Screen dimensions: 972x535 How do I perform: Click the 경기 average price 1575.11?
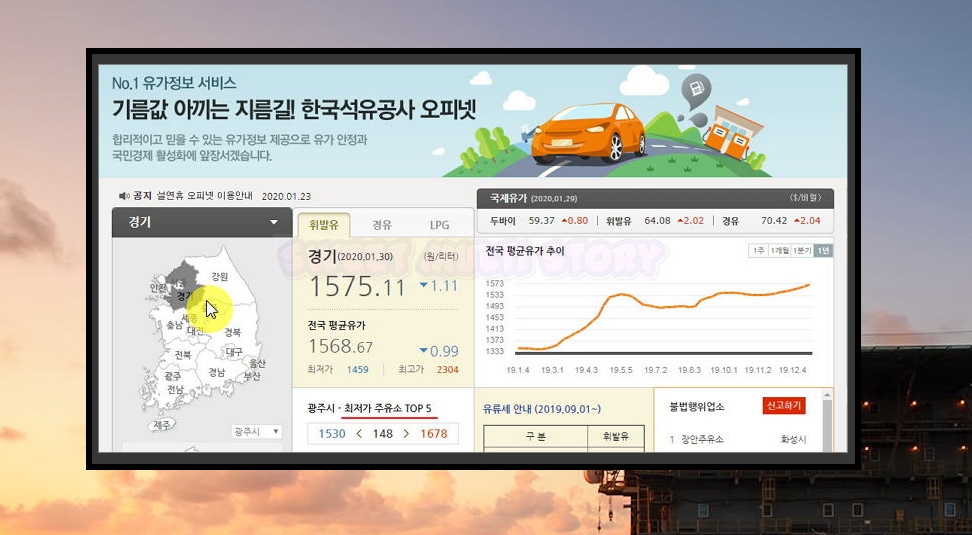pos(356,286)
